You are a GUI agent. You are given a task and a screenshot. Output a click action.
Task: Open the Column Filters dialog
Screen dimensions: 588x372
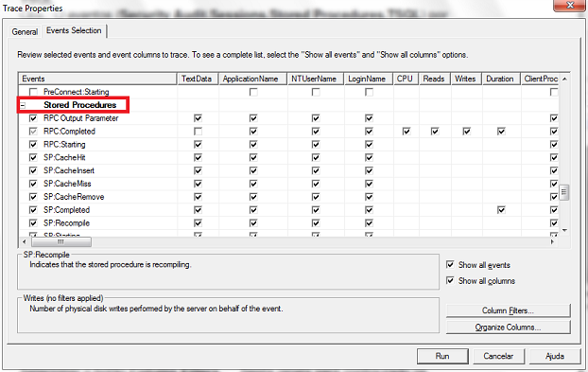pyautogui.click(x=509, y=310)
